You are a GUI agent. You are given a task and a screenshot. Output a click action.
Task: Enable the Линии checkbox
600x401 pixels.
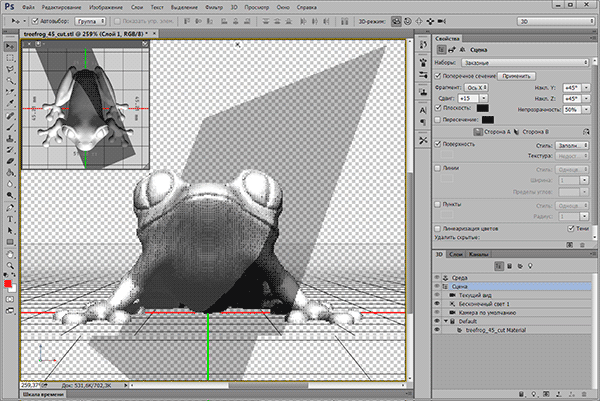[438, 168]
